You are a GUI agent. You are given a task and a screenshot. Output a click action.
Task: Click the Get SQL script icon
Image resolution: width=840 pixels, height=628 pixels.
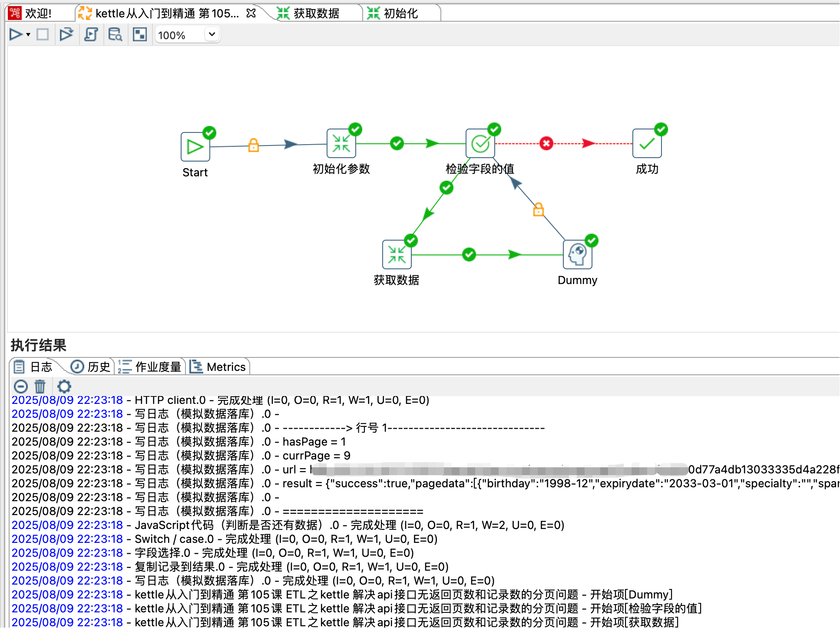[91, 34]
